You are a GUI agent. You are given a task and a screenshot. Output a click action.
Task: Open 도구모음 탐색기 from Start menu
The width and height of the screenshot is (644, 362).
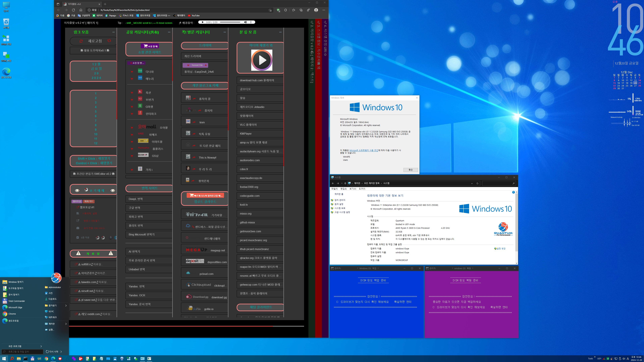[15, 288]
